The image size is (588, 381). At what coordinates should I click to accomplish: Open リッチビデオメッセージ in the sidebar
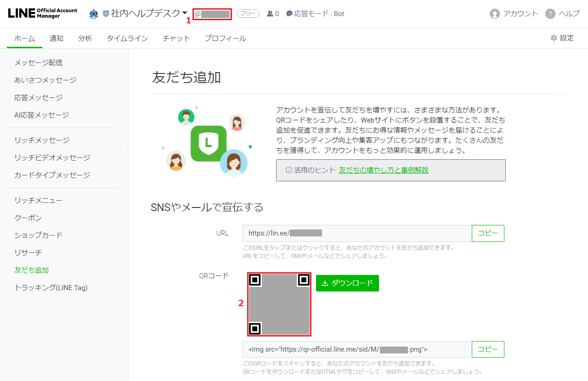click(x=52, y=157)
